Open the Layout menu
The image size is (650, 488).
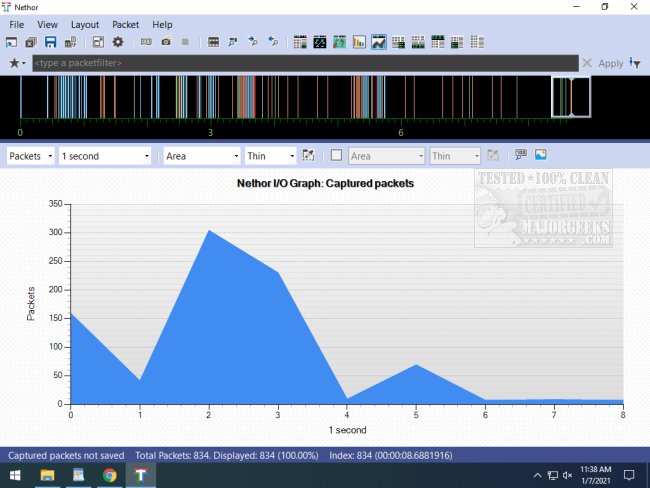(x=85, y=24)
